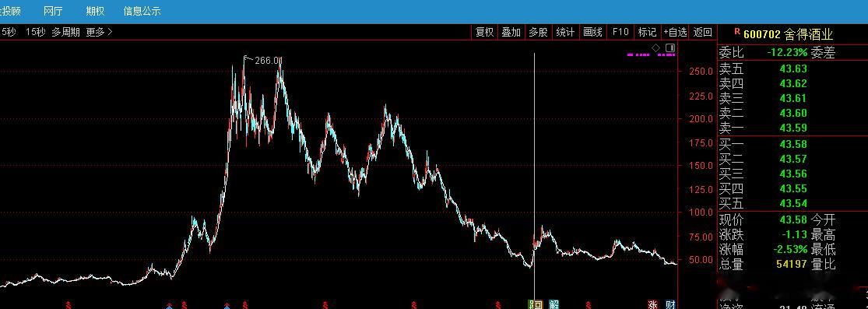Click buy-four price 43.55

point(793,188)
